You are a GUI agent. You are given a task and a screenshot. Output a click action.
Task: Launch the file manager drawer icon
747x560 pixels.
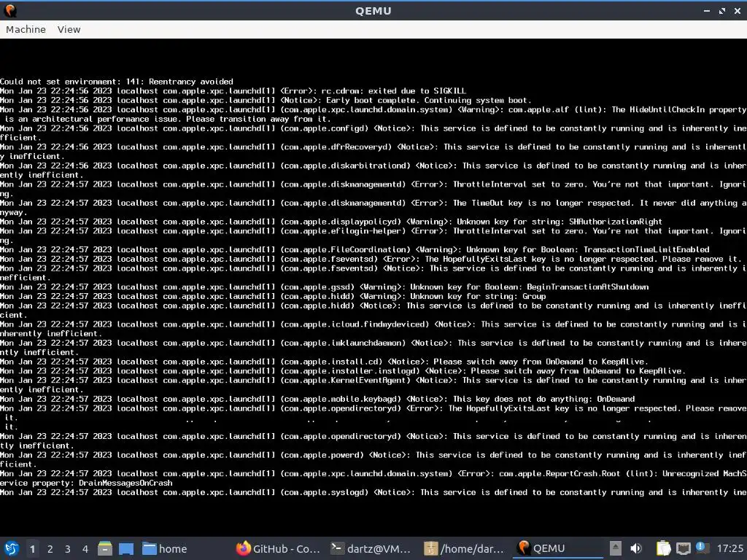click(105, 548)
